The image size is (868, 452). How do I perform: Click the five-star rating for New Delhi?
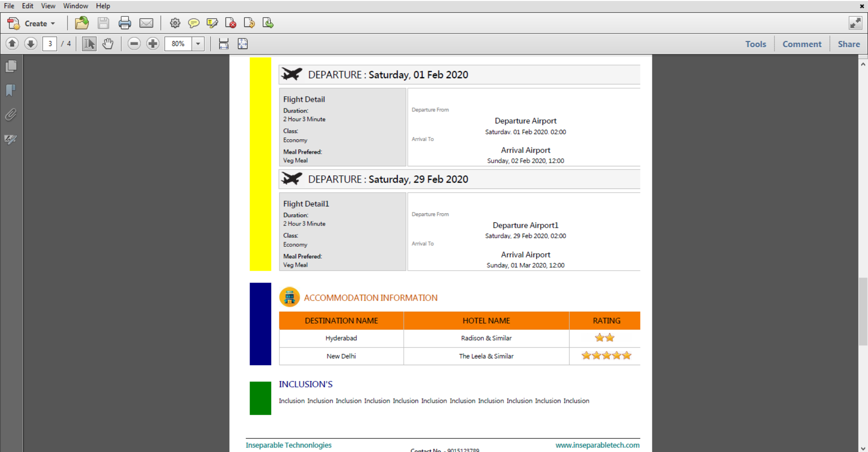[606, 355]
